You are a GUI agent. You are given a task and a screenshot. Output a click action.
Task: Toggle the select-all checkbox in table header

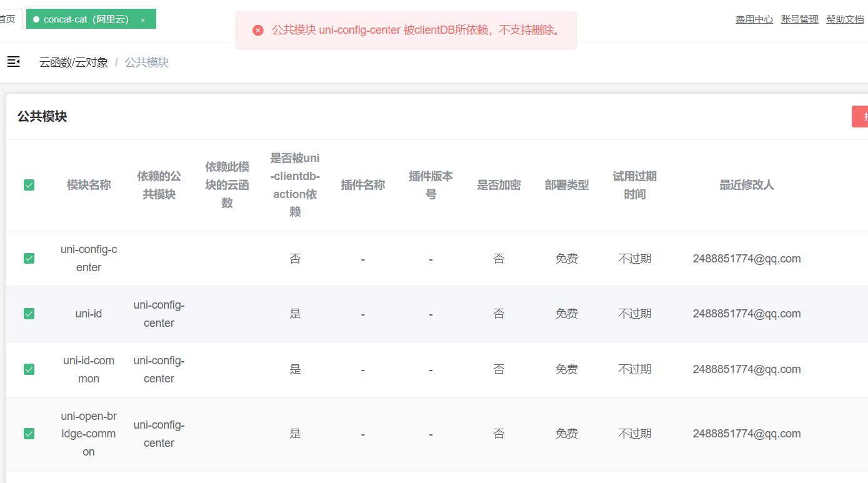tap(29, 185)
